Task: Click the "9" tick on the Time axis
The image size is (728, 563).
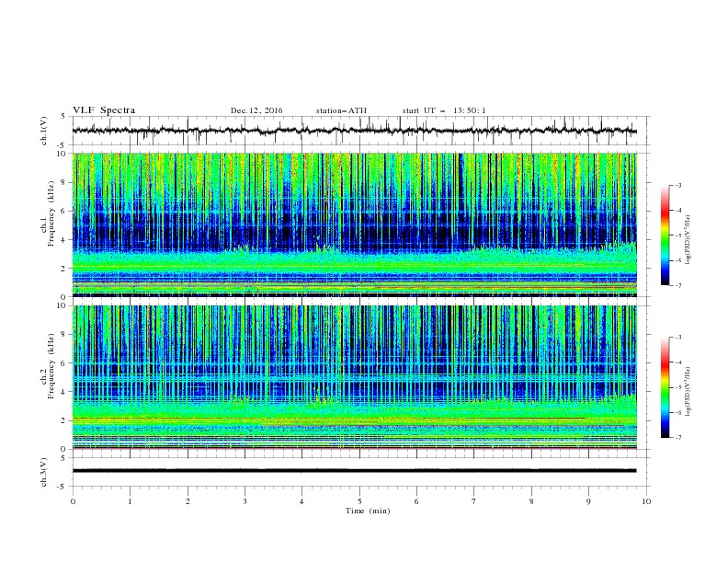Action: coord(588,501)
